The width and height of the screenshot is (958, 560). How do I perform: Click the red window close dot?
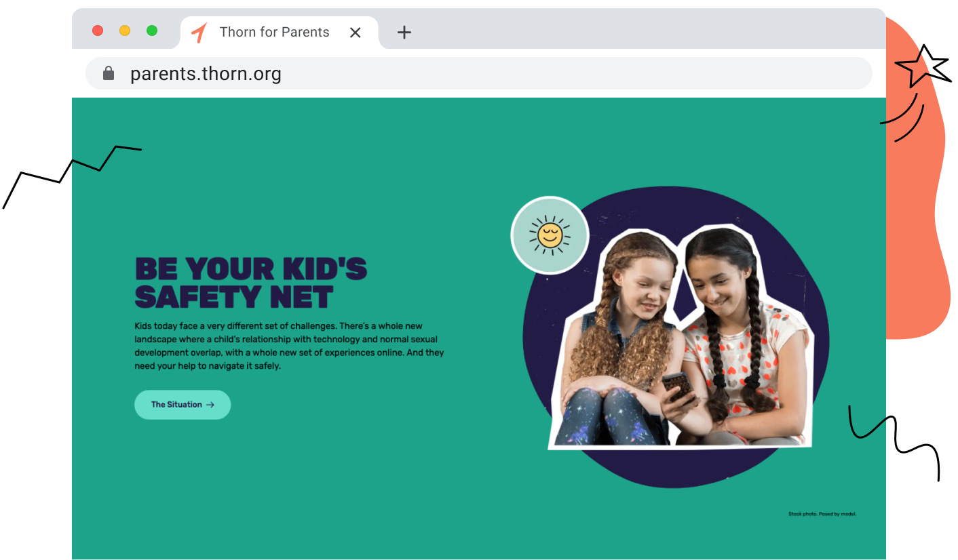98,31
